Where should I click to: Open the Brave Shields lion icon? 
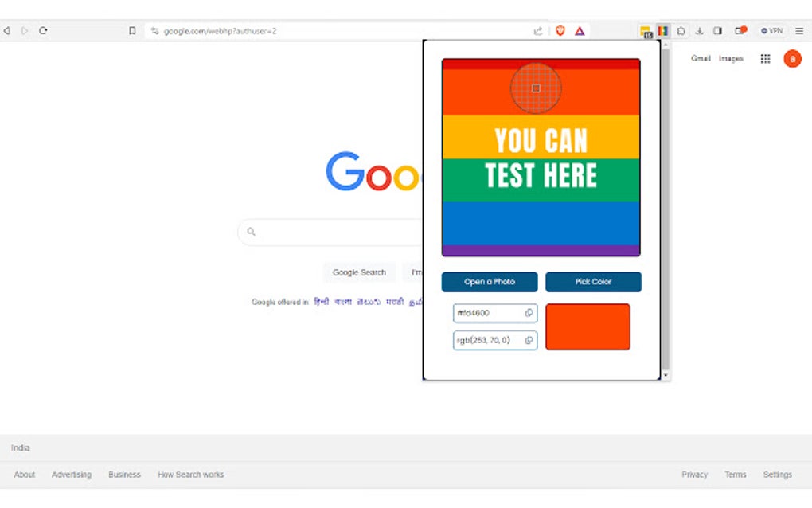tap(560, 31)
